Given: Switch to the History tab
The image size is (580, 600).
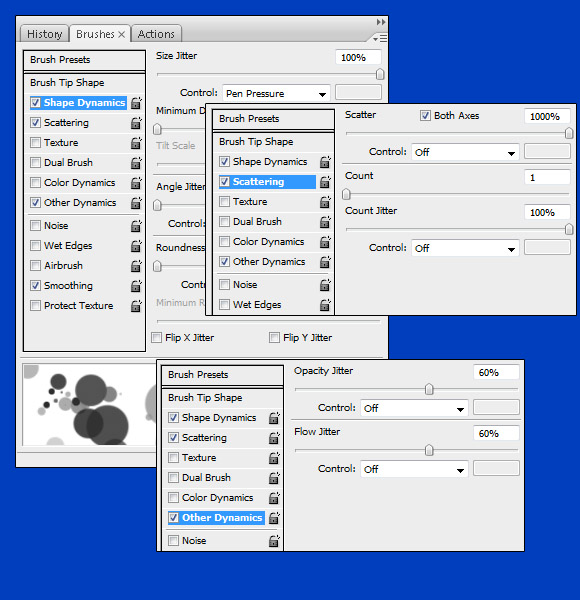Looking at the screenshot, I should tap(44, 34).
